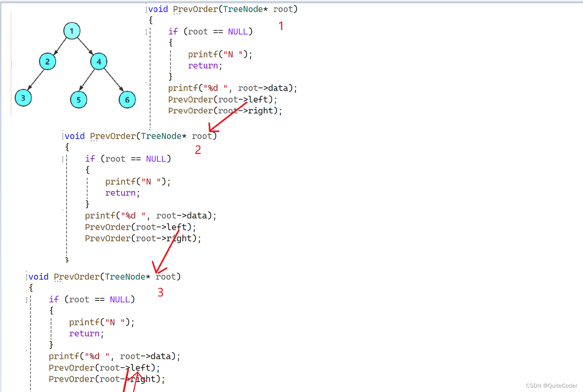The image size is (583, 392).
Task: Click "if (root == NULL)" in the middle block
Action: (128, 159)
